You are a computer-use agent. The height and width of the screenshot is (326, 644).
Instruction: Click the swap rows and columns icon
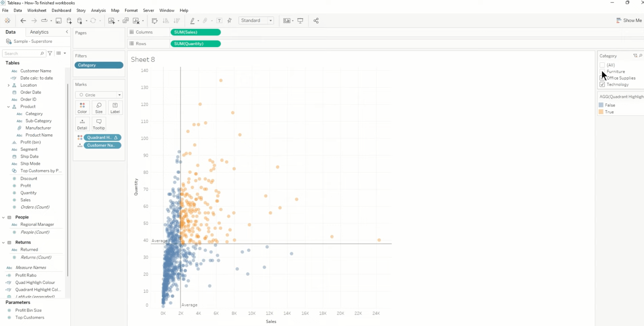click(155, 21)
